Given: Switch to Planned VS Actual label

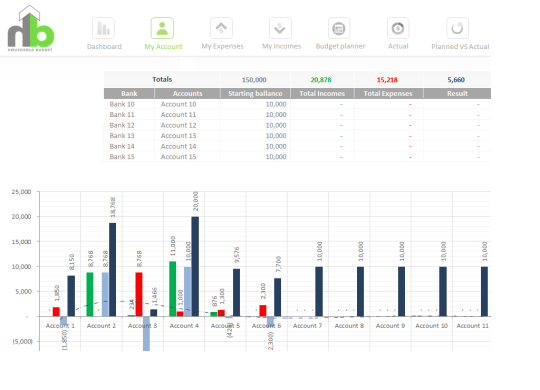Looking at the screenshot, I should tap(460, 47).
